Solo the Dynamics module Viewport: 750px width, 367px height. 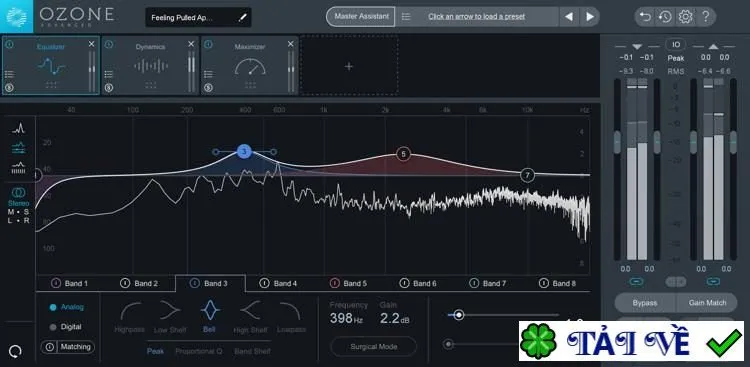click(x=109, y=88)
